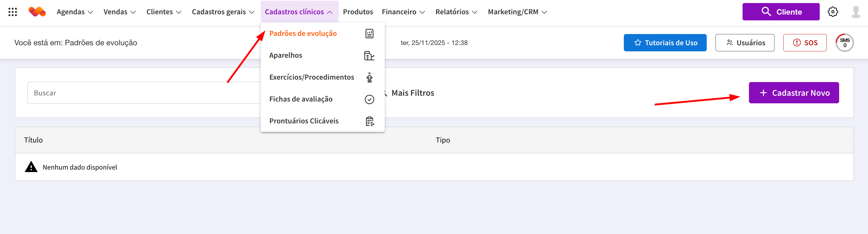Click the Fichas de avaliação checkmark icon
The width and height of the screenshot is (868, 234).
[x=369, y=99]
